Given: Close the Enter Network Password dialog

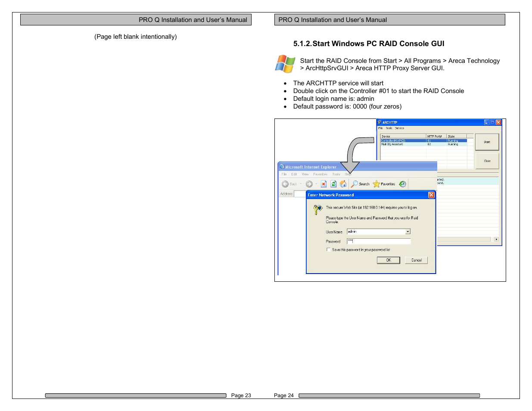Looking at the screenshot, I should [x=431, y=195].
